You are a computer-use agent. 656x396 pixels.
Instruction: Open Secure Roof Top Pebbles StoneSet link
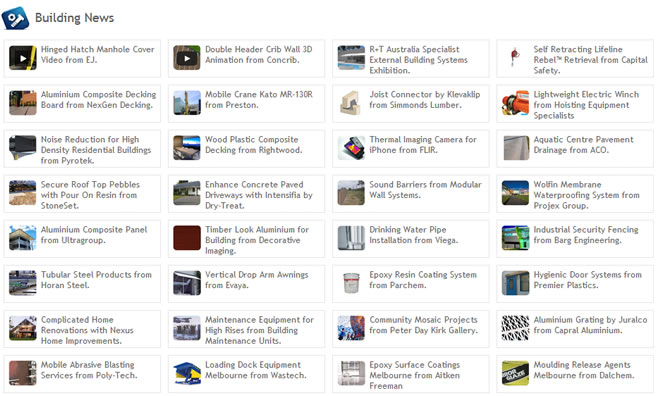pyautogui.click(x=90, y=195)
